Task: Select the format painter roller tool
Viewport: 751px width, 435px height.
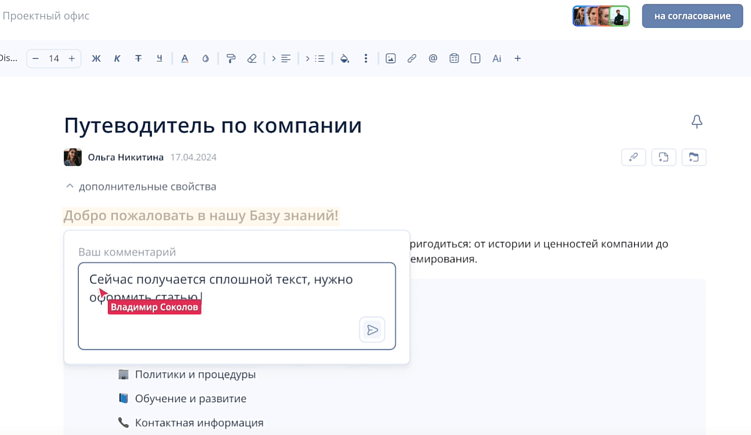Action: point(231,58)
